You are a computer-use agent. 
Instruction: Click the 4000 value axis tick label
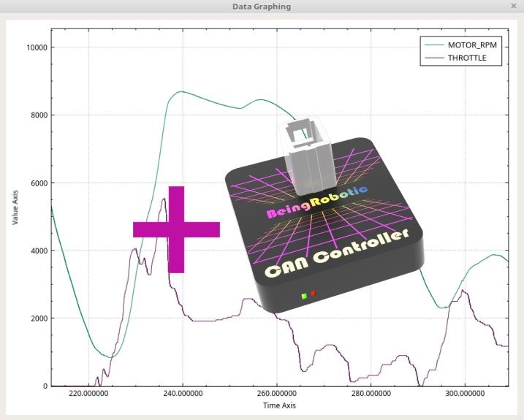pyautogui.click(x=39, y=251)
